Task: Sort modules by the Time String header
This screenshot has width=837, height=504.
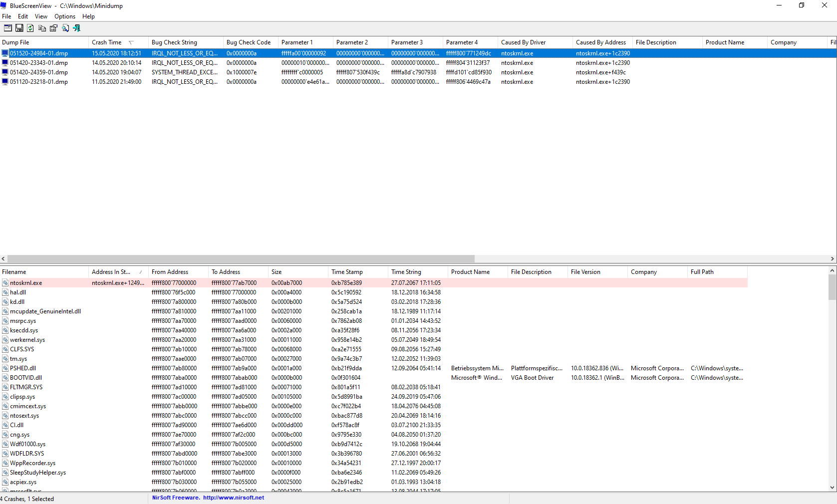Action: pyautogui.click(x=418, y=272)
